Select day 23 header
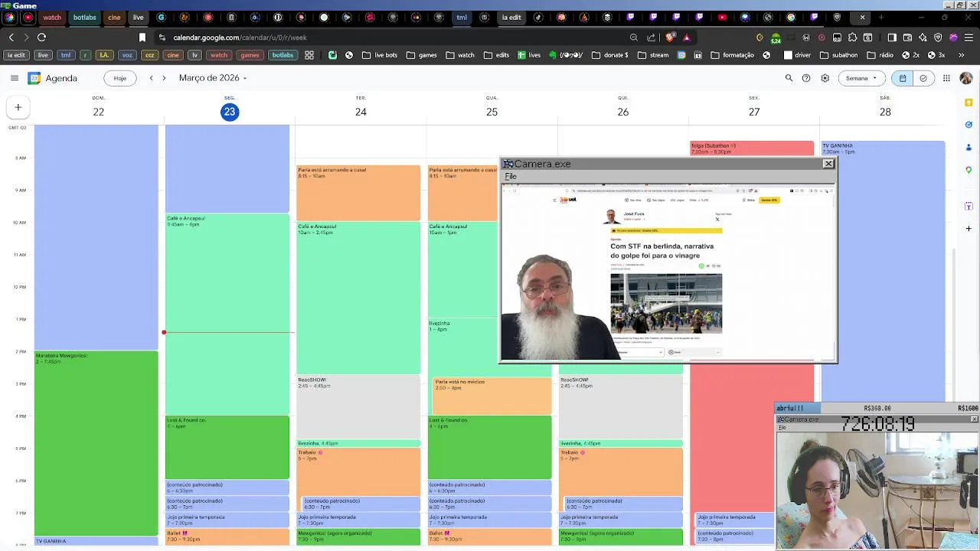 [x=230, y=112]
